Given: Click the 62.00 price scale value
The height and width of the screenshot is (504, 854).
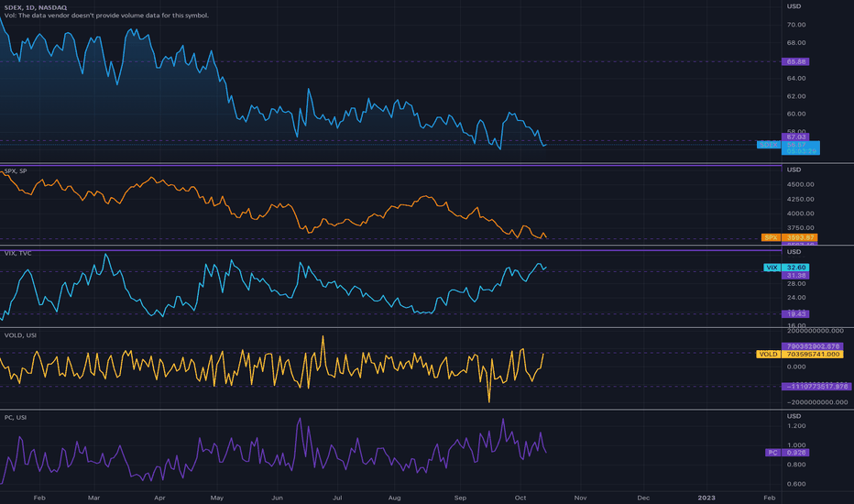Looking at the screenshot, I should [795, 96].
